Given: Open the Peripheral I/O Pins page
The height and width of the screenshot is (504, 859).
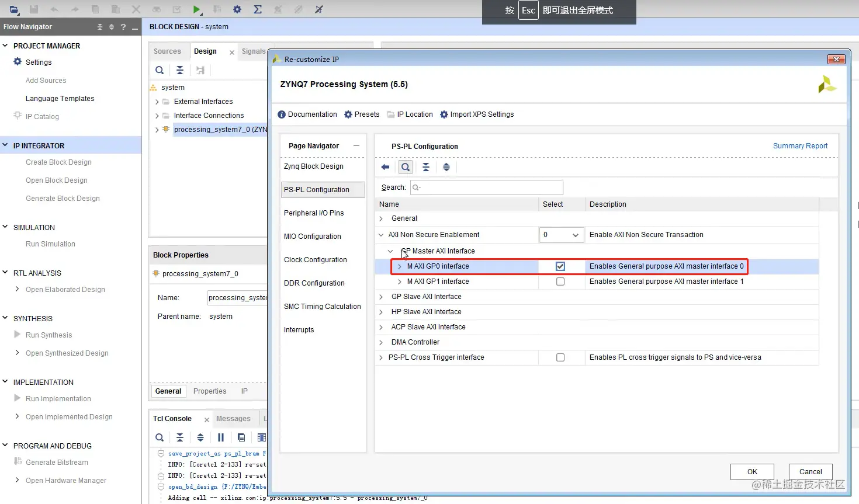Looking at the screenshot, I should (x=314, y=213).
